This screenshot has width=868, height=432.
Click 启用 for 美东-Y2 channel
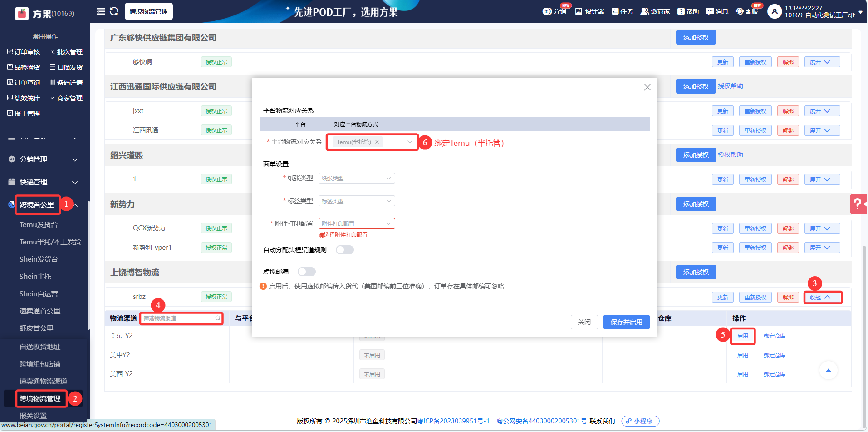(743, 336)
